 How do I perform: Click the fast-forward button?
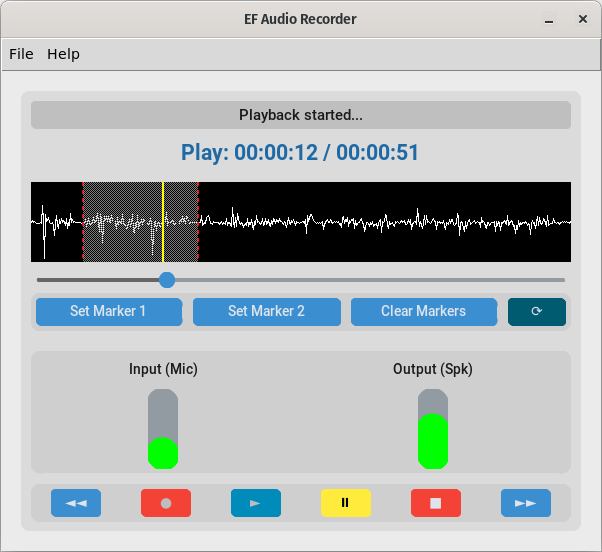pyautogui.click(x=526, y=503)
